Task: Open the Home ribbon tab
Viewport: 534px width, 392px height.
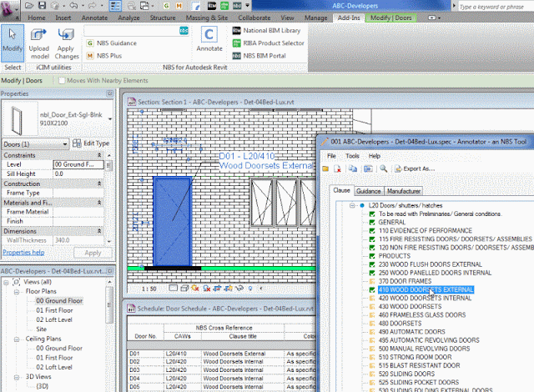Action: (37, 18)
